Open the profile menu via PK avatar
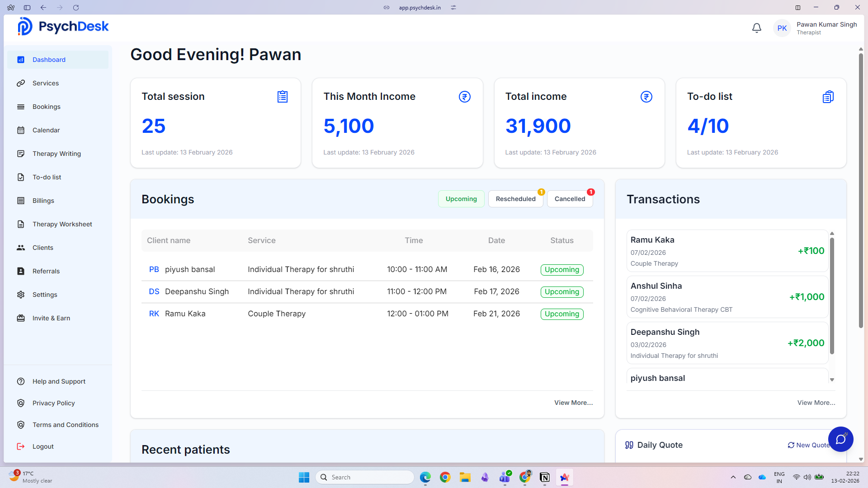The width and height of the screenshot is (868, 488). click(782, 28)
